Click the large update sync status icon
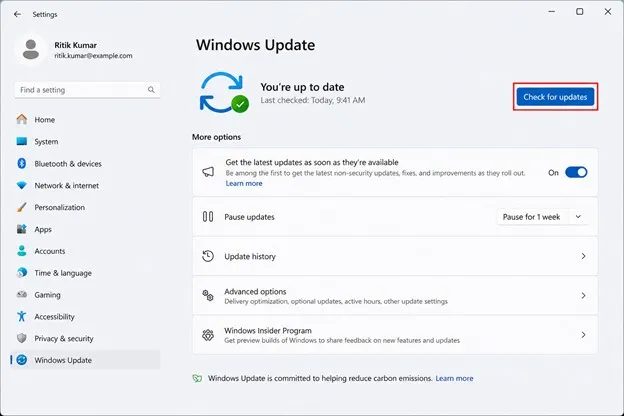624x416 pixels. [224, 92]
